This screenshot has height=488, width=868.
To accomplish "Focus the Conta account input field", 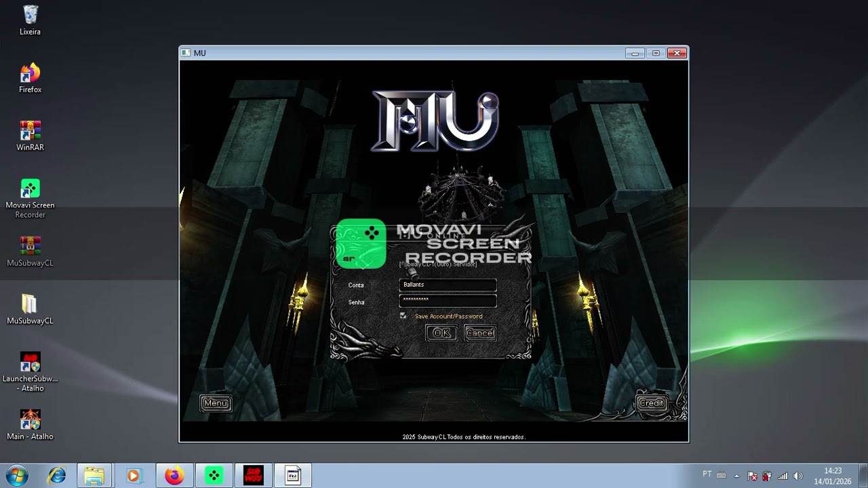I will 448,285.
